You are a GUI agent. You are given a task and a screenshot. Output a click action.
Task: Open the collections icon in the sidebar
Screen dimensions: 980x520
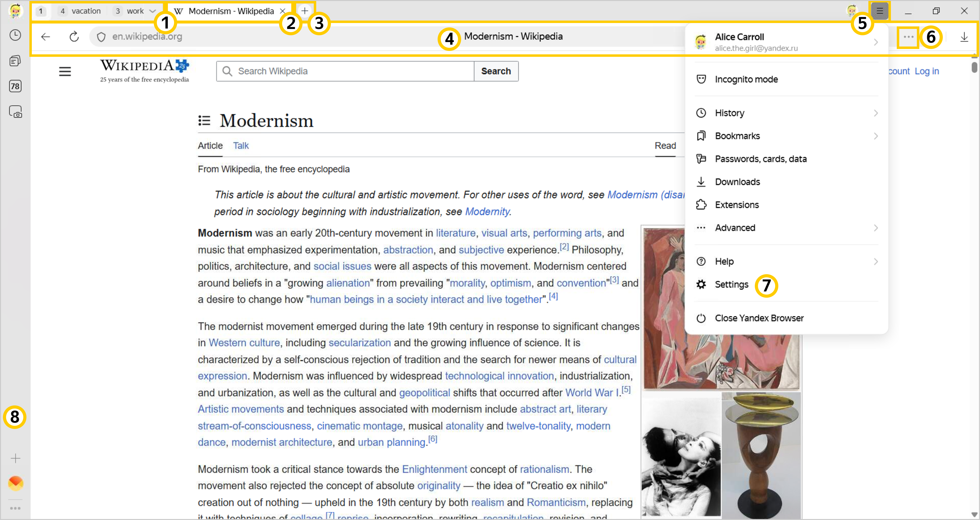point(15,61)
